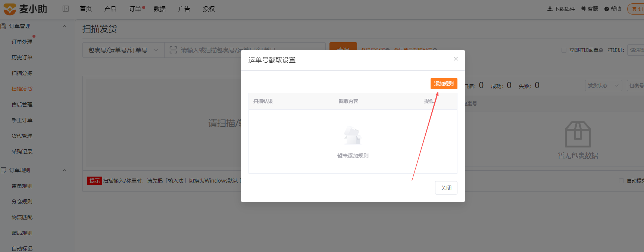Open the 发货状态 dropdown
The width and height of the screenshot is (644, 252).
point(603,85)
